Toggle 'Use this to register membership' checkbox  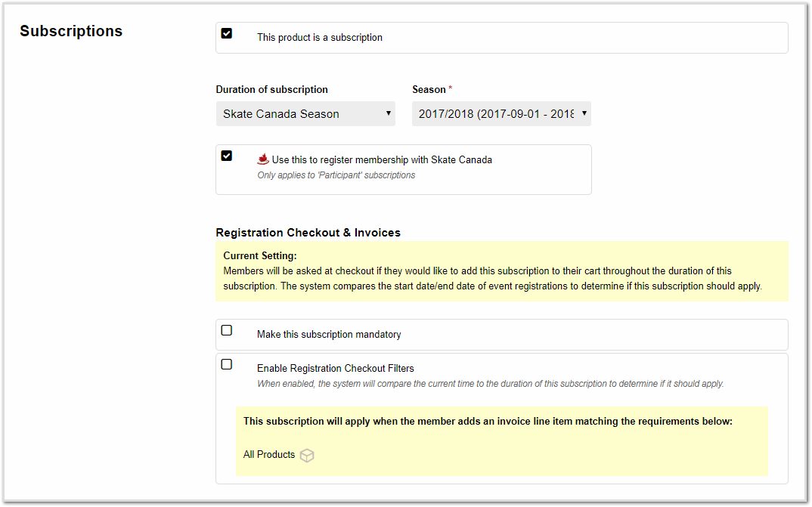pyautogui.click(x=226, y=156)
